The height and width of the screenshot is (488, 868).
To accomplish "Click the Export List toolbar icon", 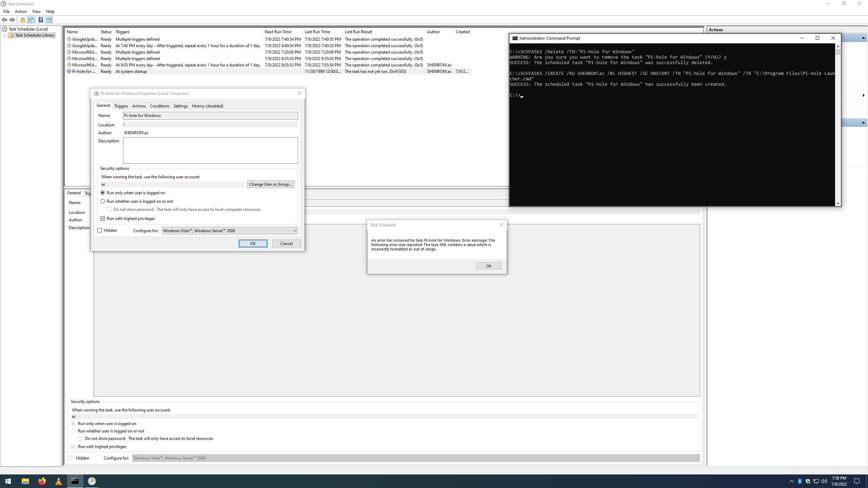I will coord(22,20).
